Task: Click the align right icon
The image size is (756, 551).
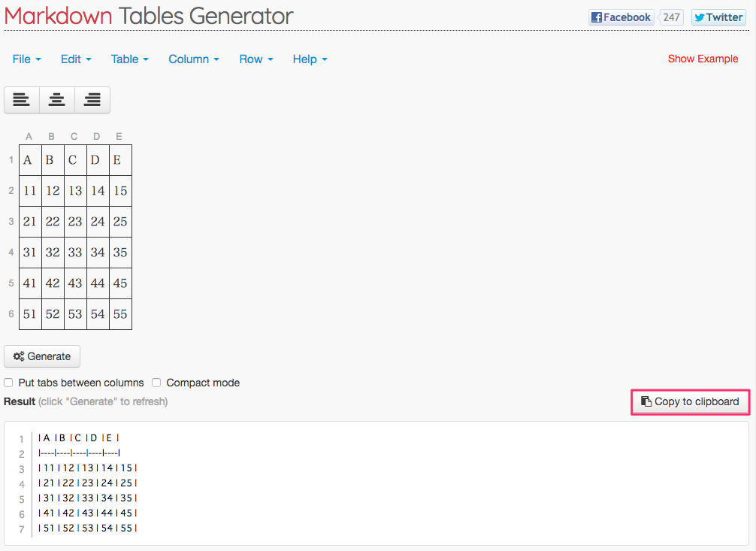Action: 92,100
